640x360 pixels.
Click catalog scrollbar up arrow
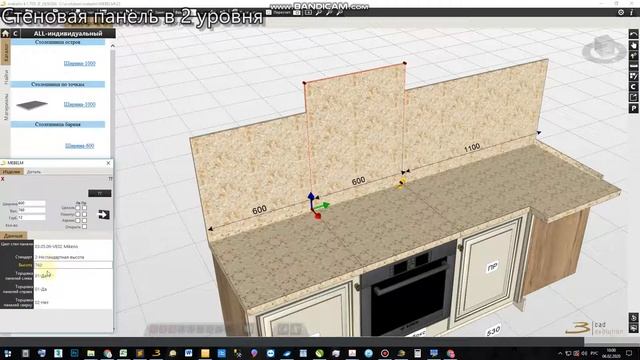click(x=113, y=46)
